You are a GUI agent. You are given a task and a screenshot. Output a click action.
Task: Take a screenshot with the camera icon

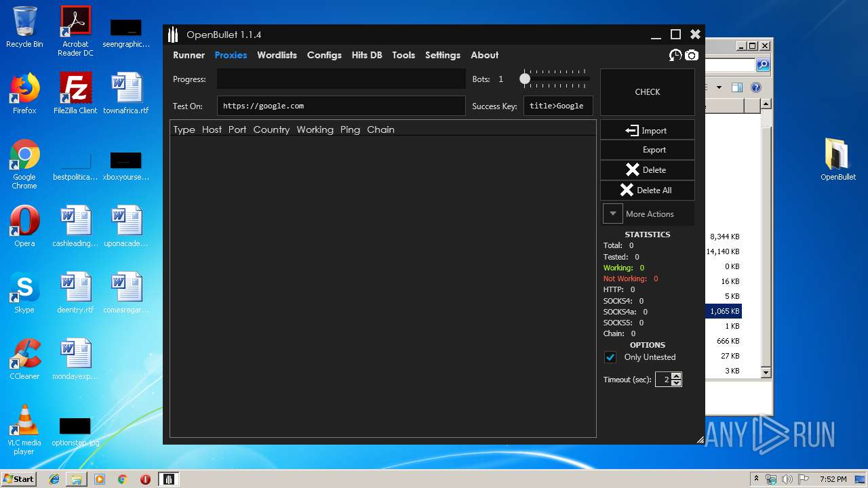pyautogui.click(x=691, y=55)
